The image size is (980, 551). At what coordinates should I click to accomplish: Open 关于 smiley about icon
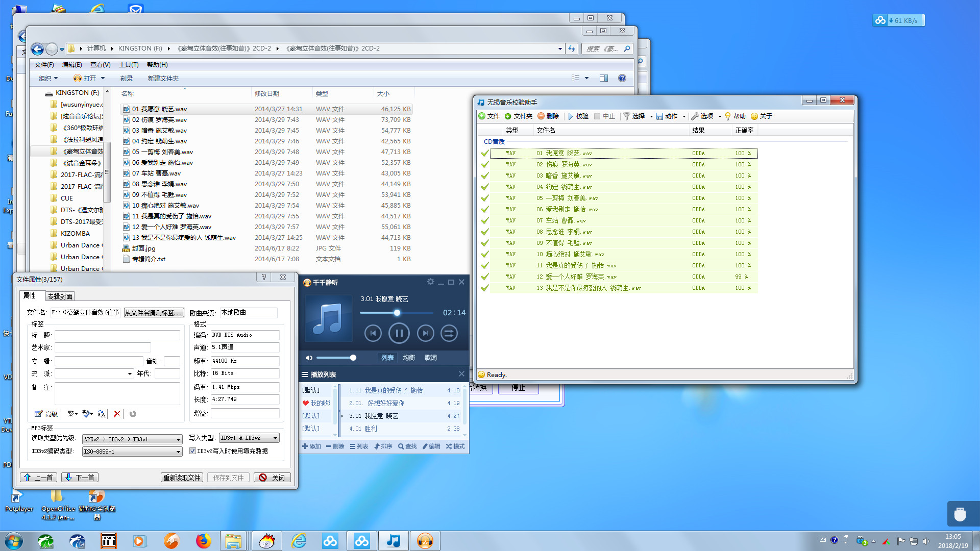pos(754,116)
